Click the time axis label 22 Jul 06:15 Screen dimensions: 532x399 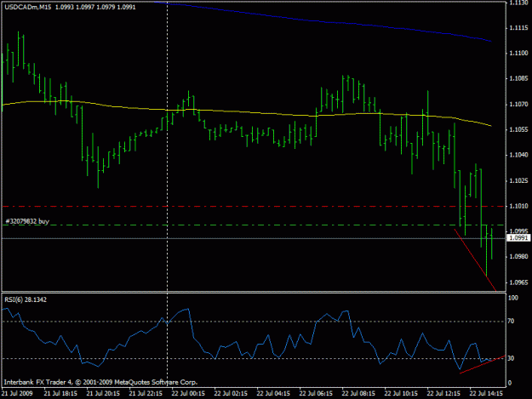[316, 393]
